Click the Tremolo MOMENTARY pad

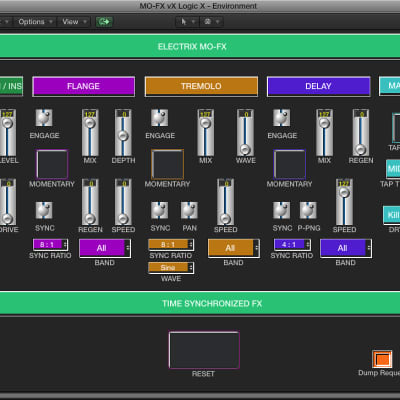click(168, 164)
